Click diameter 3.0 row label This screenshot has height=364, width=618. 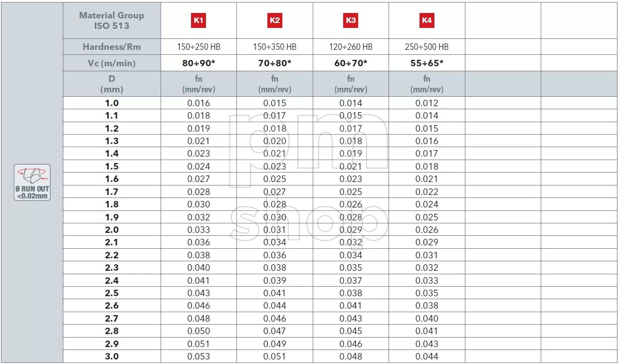(112, 357)
